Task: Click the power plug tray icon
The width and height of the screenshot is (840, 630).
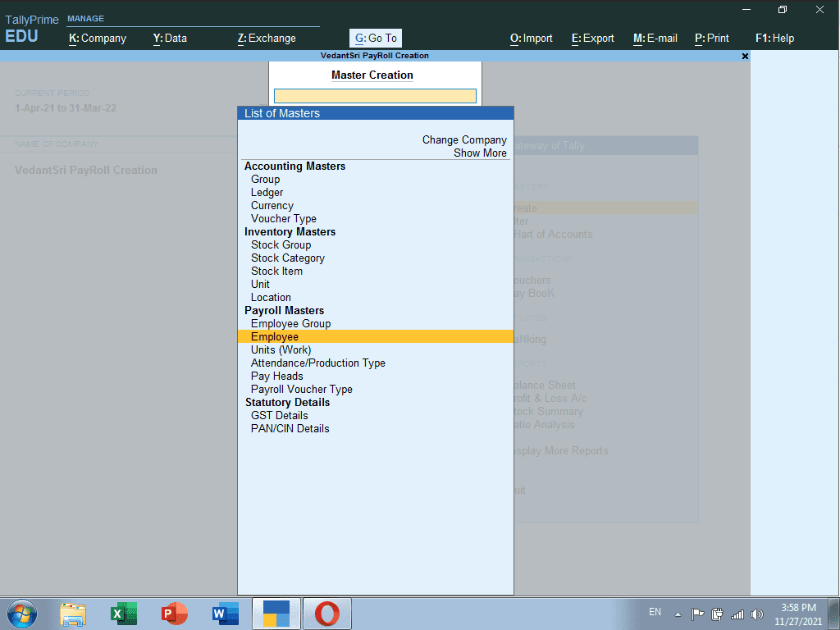Action: (717, 614)
